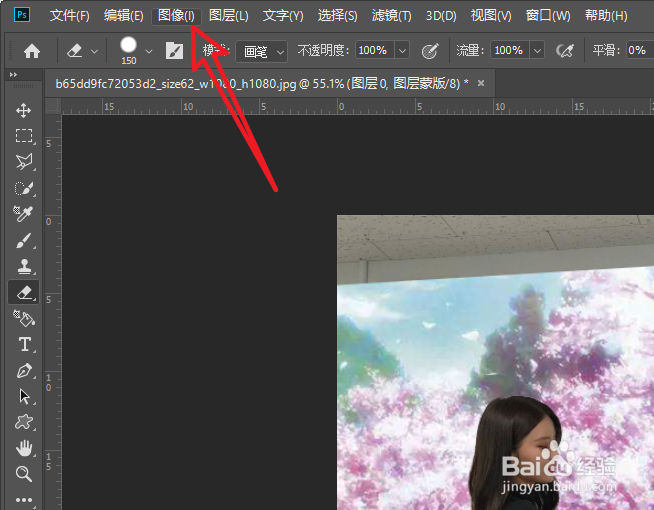Select the Rectangular Marquee tool

(23, 136)
